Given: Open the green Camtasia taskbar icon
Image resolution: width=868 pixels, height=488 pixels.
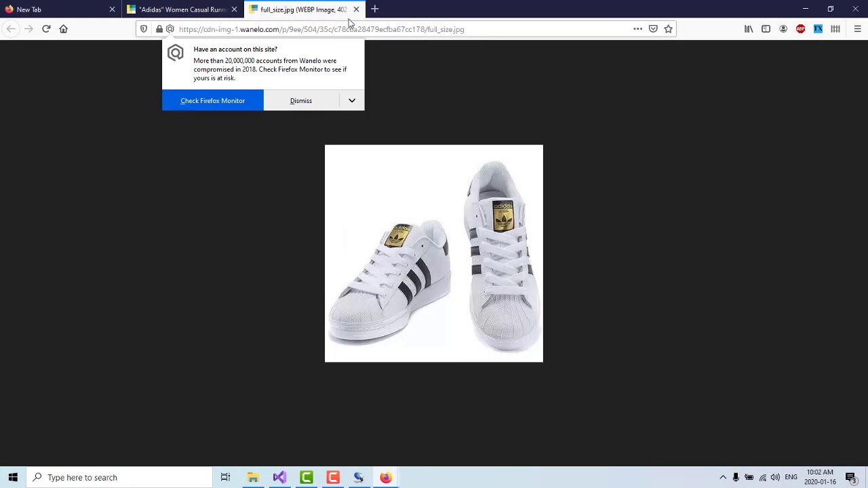Looking at the screenshot, I should 307,477.
